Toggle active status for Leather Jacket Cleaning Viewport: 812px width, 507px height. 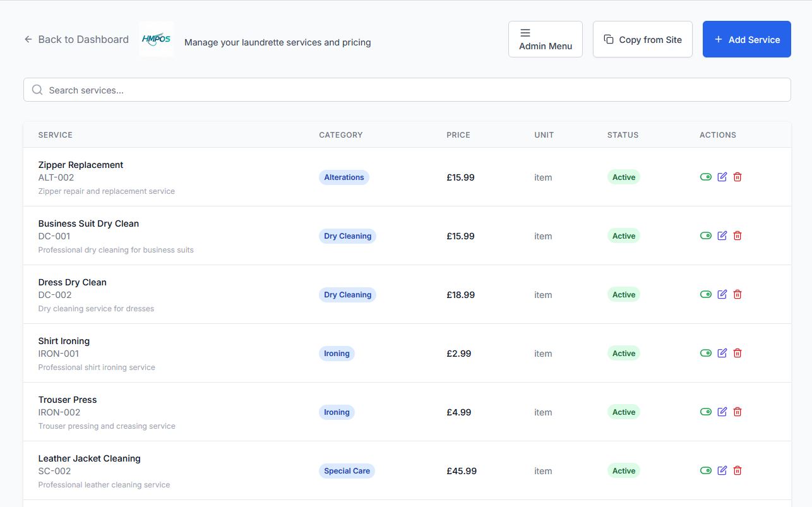click(706, 470)
